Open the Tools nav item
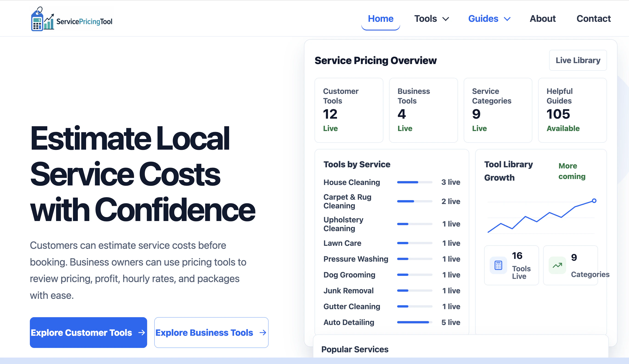Image resolution: width=629 pixels, height=364 pixels. (426, 19)
